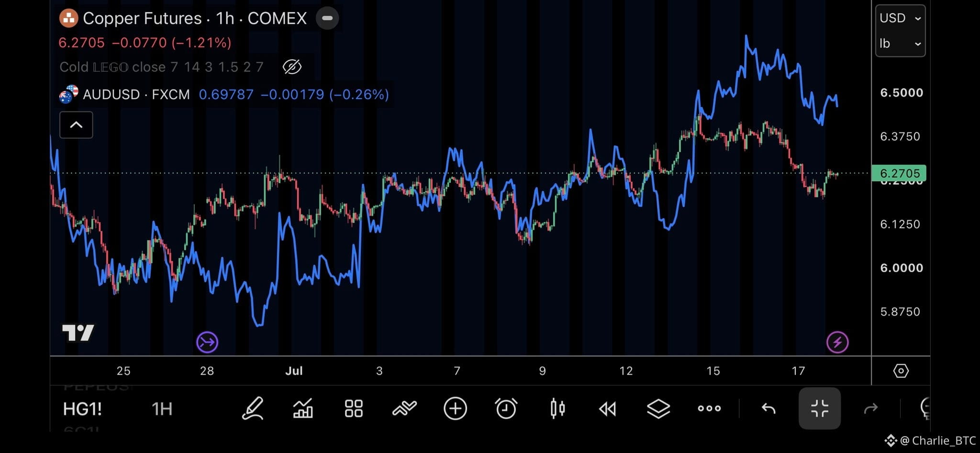Select the Copper Futures 1h COMEX title

[195, 18]
